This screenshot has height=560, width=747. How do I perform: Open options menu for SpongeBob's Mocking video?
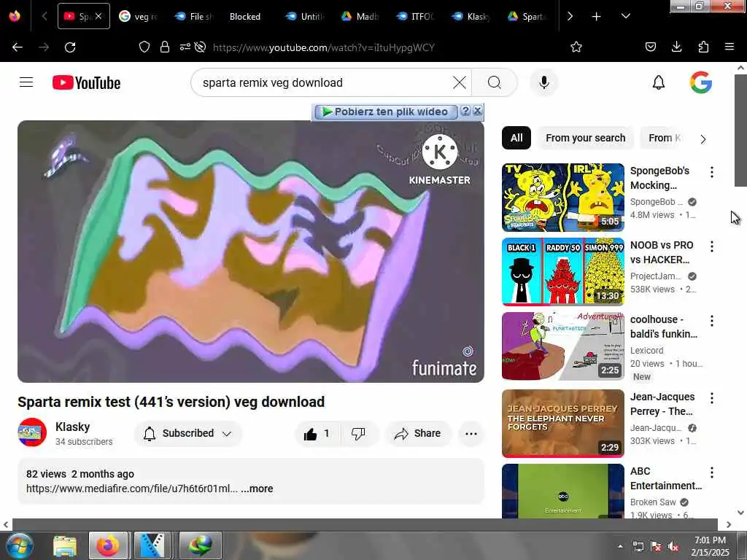tap(712, 172)
